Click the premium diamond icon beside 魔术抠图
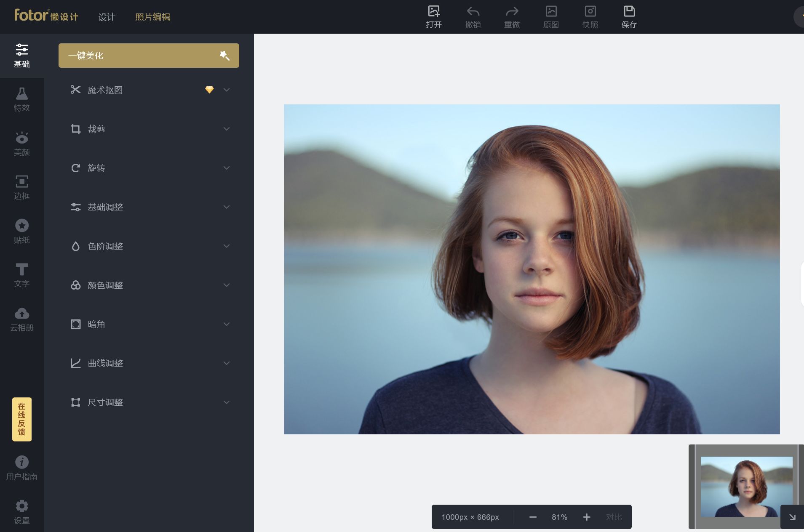The width and height of the screenshot is (804, 532). click(x=209, y=90)
